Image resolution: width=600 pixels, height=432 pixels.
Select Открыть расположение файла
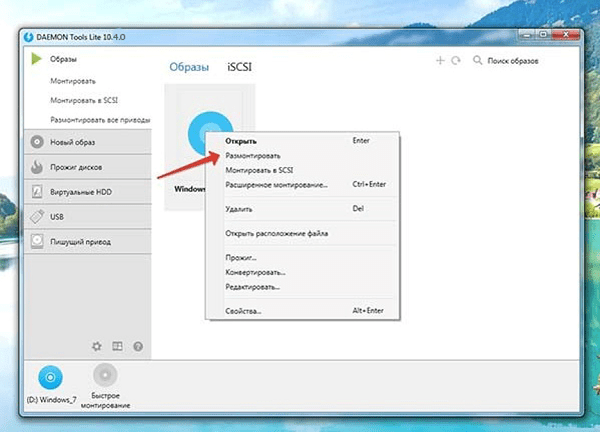coord(302,233)
